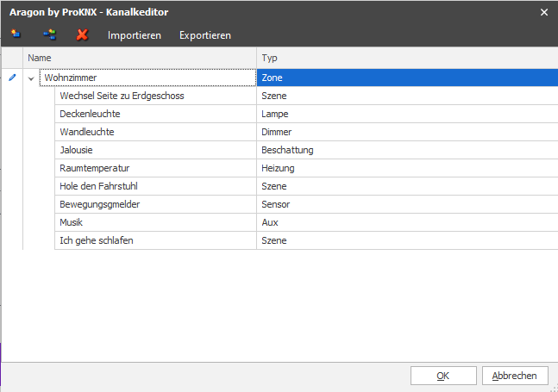Click Szene type of Ich gehe schlafen
Screen dimensions: 558x392
(407, 240)
